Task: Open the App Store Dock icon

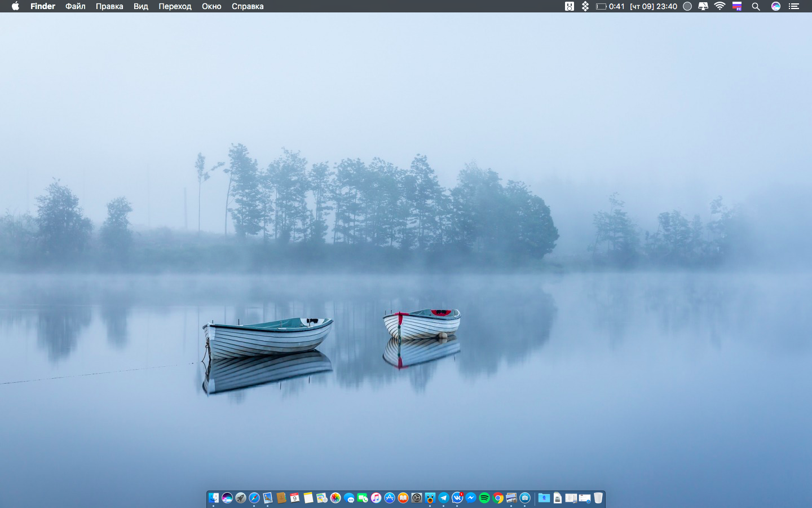Action: pos(390,498)
